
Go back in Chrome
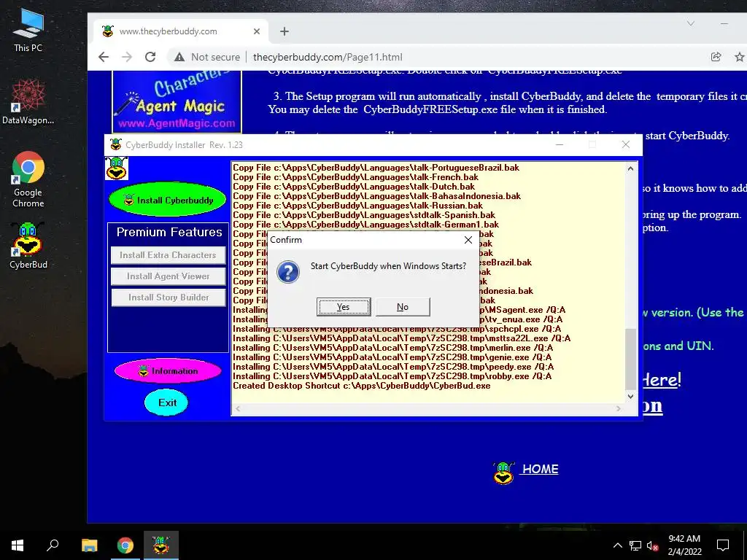coord(104,57)
